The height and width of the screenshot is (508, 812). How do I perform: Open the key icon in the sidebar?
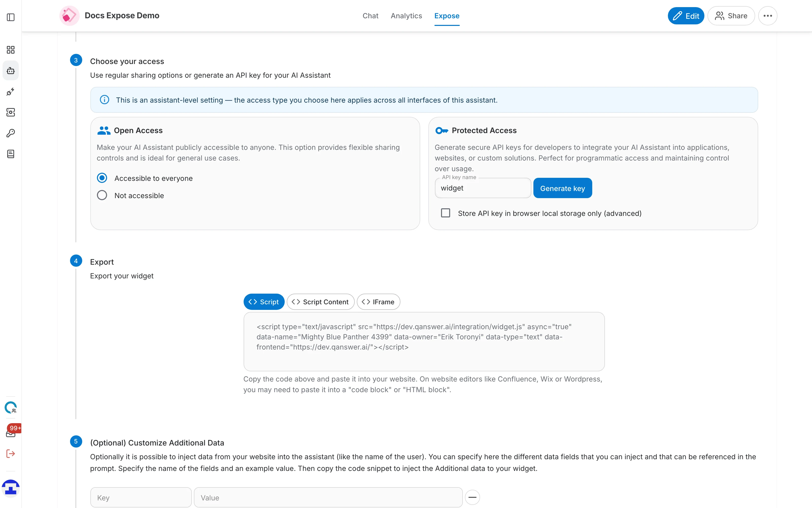(x=11, y=133)
